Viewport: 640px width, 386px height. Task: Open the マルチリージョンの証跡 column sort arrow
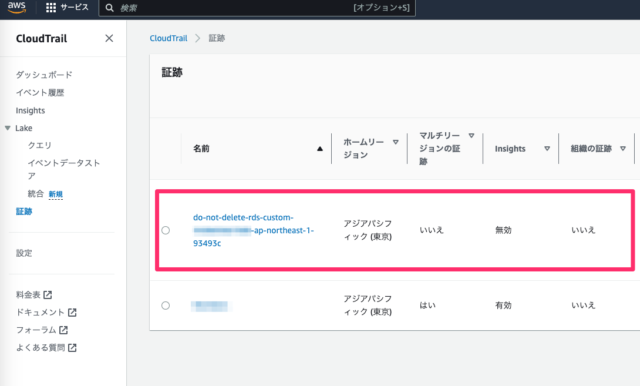click(471, 135)
